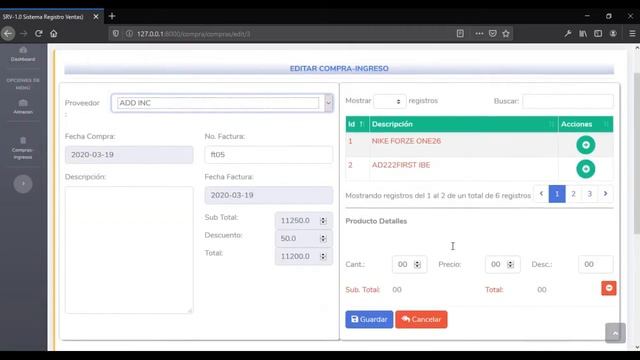Open the tracking protection shield icon
Viewport: 640px width, 360px height.
(116, 33)
